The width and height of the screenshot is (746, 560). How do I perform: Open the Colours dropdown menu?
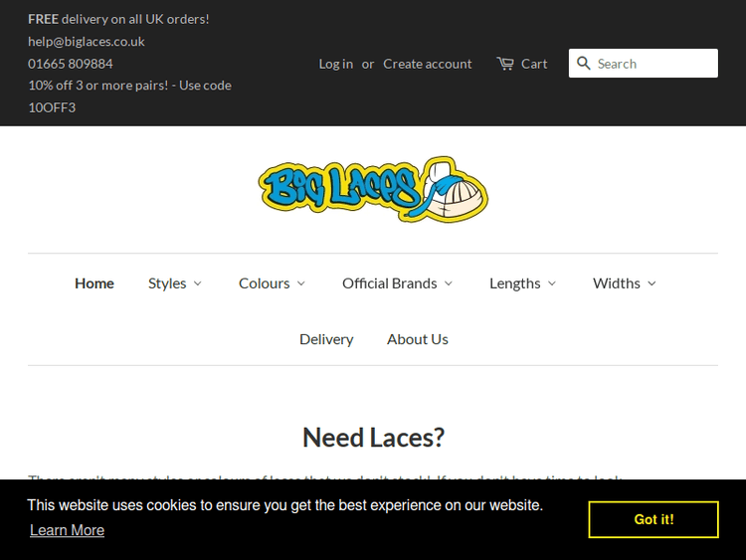(272, 283)
